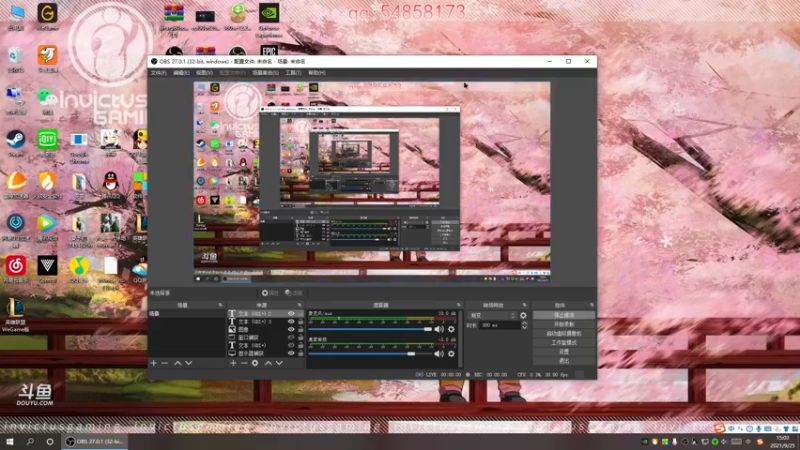Pop out the 控件 dock panel
Viewport: 800px width, 450px height.
592,305
